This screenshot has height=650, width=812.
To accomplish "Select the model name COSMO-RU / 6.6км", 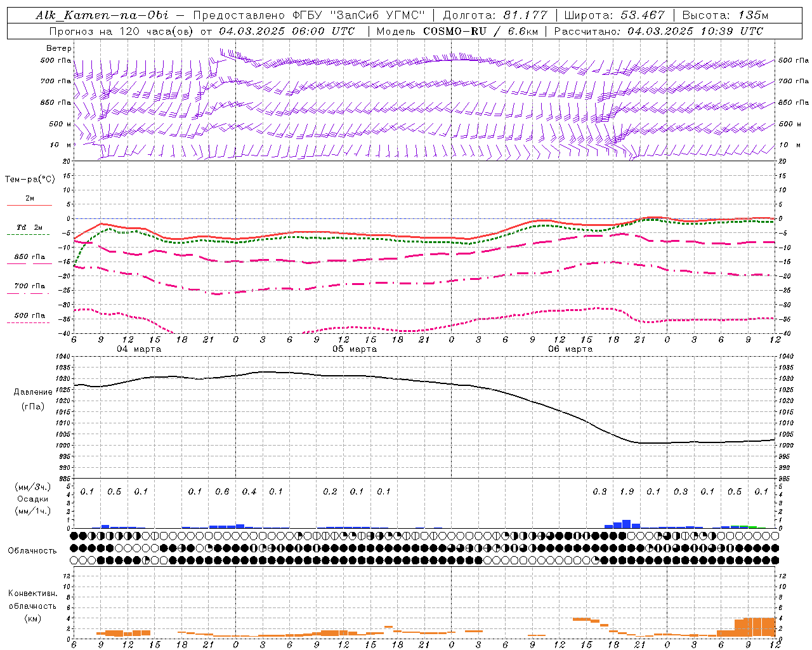I will (479, 31).
